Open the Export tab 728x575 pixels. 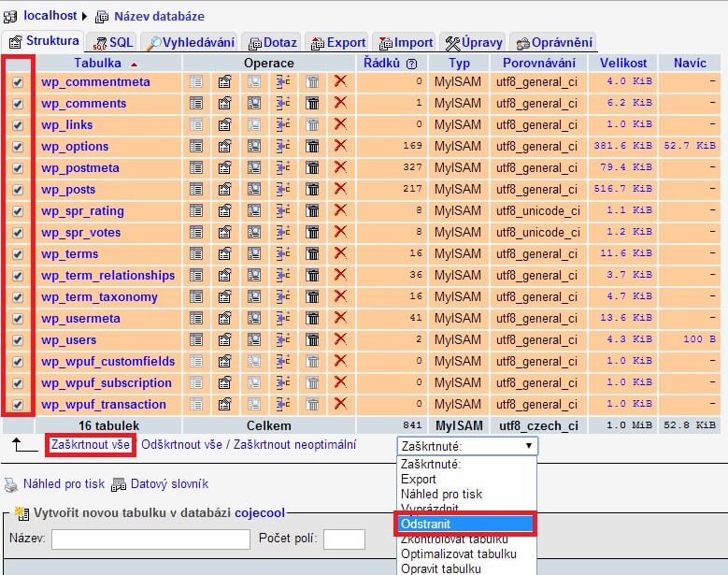tap(337, 42)
